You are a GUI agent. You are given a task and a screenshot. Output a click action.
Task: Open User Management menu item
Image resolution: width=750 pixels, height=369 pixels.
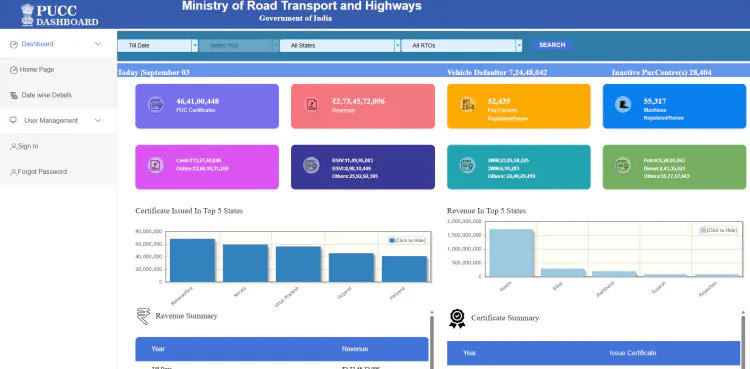click(x=58, y=121)
